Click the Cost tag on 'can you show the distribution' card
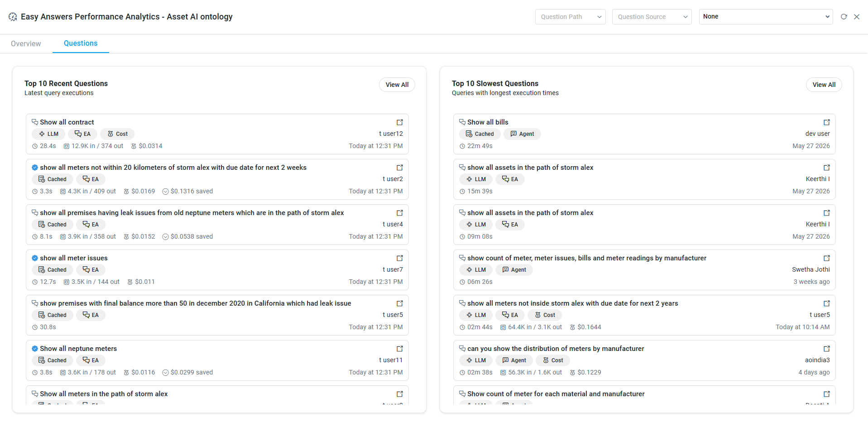This screenshot has height=427, width=868. [553, 360]
